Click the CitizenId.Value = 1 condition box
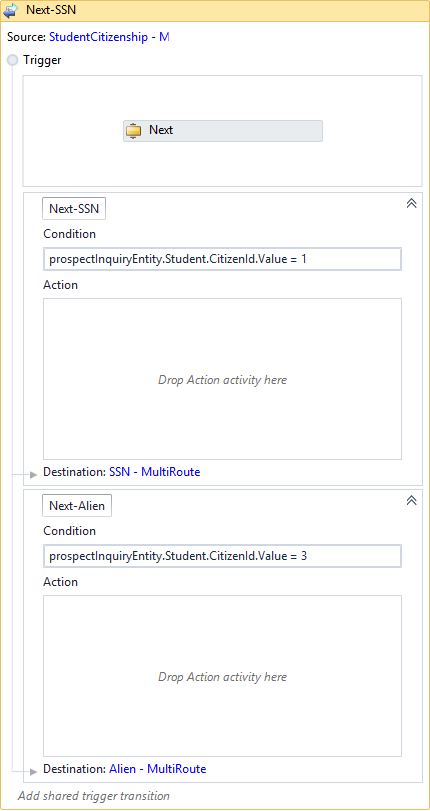The image size is (430, 811). (x=223, y=259)
